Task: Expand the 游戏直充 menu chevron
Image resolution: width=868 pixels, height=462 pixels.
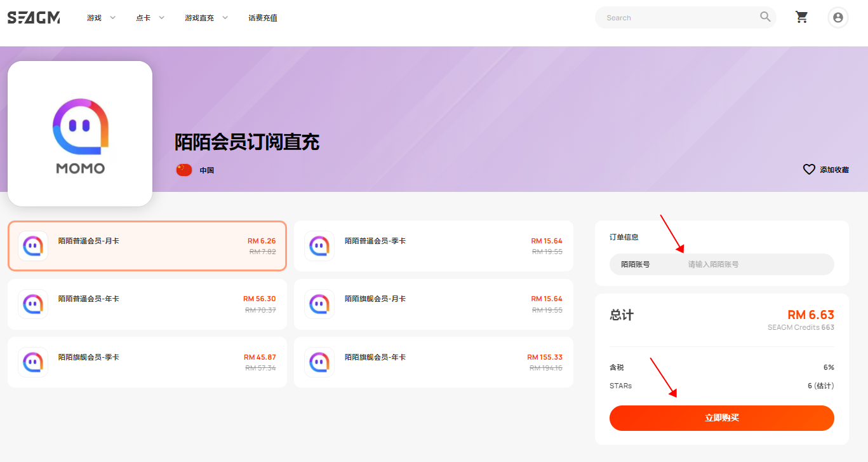Action: coord(225,18)
